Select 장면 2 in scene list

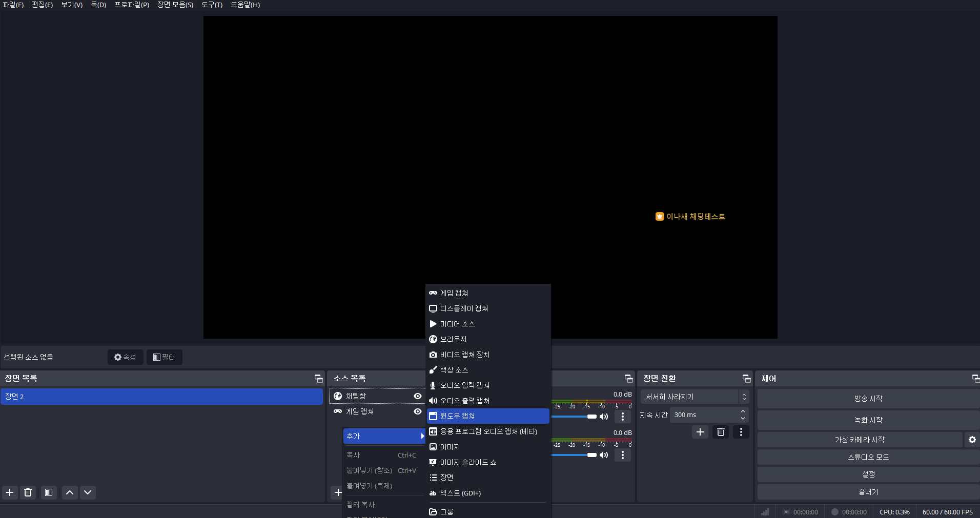tap(162, 397)
